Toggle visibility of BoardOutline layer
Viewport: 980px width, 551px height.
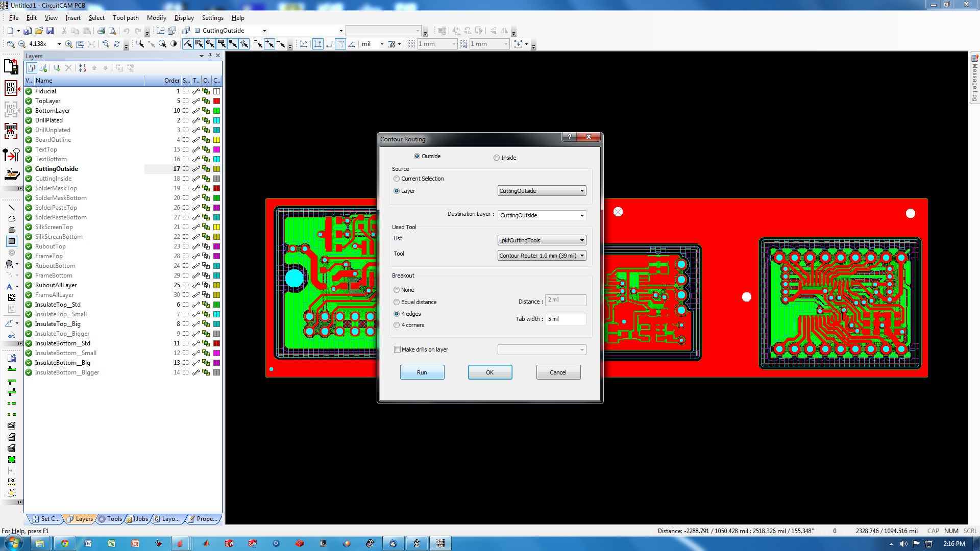point(29,140)
